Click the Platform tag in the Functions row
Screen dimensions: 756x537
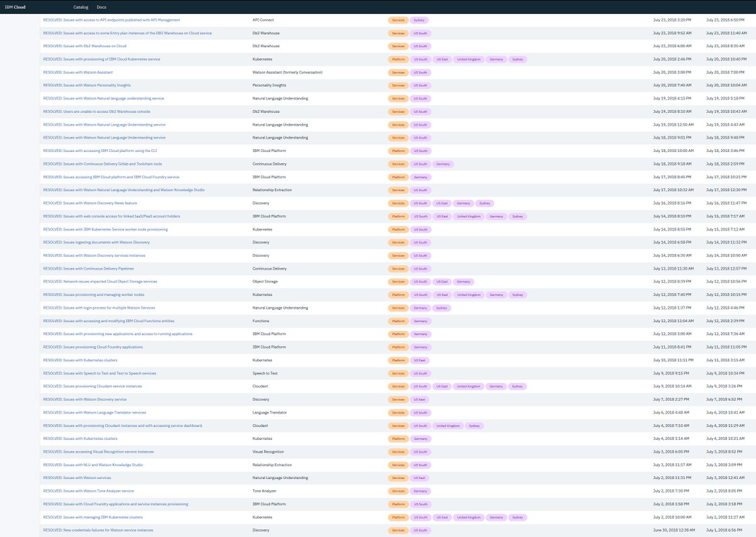pyautogui.click(x=398, y=321)
